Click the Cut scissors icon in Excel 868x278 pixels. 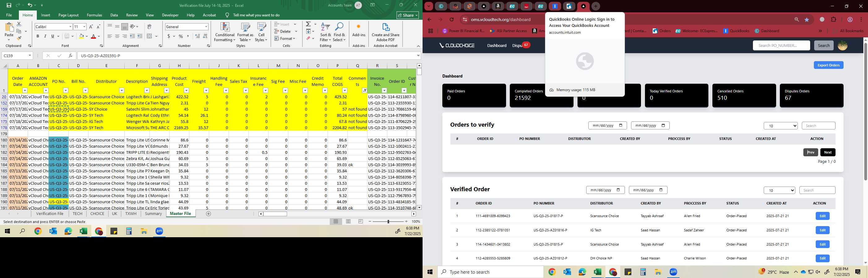pyautogui.click(x=19, y=24)
